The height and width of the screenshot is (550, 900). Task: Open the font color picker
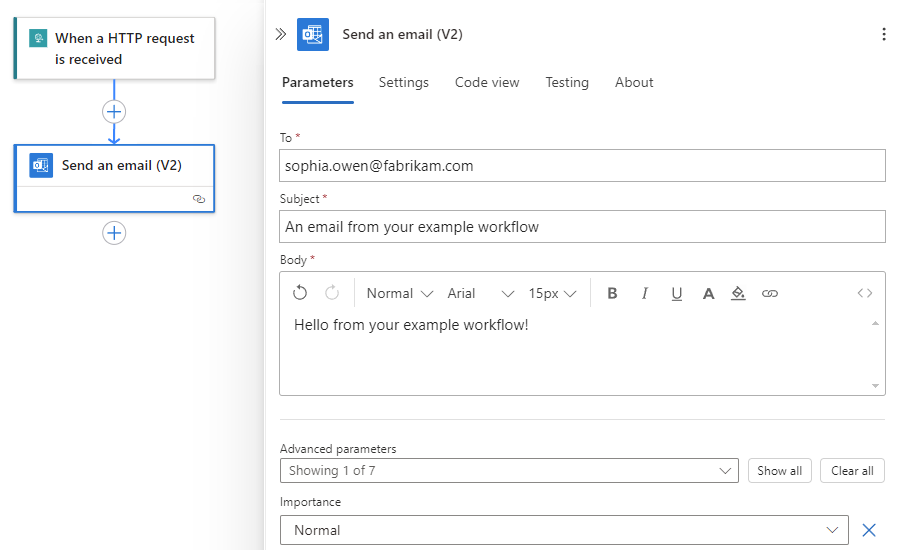click(708, 293)
